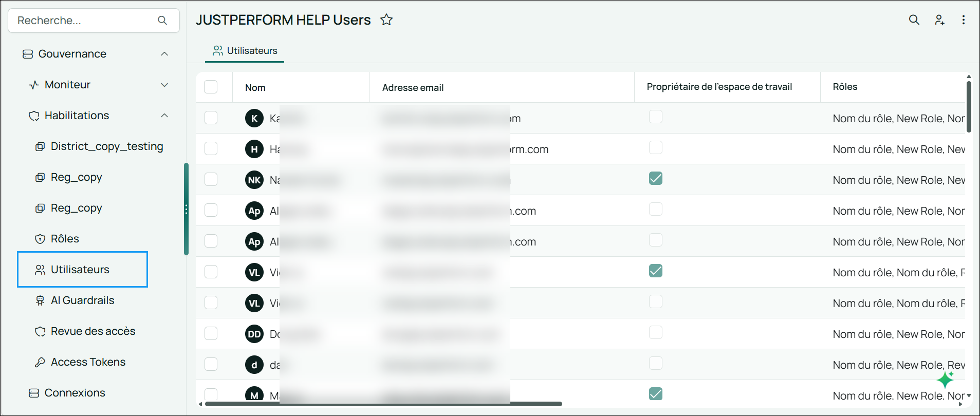Click the add user icon

click(x=939, y=20)
